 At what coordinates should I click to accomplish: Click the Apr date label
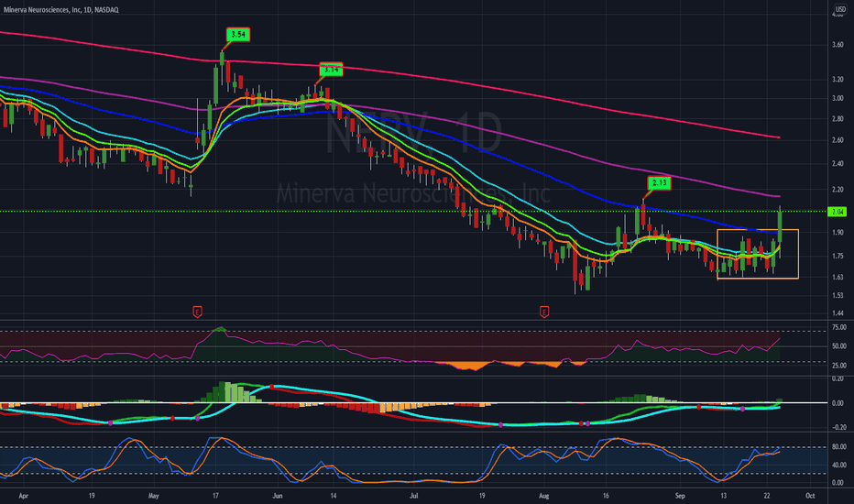click(x=23, y=496)
